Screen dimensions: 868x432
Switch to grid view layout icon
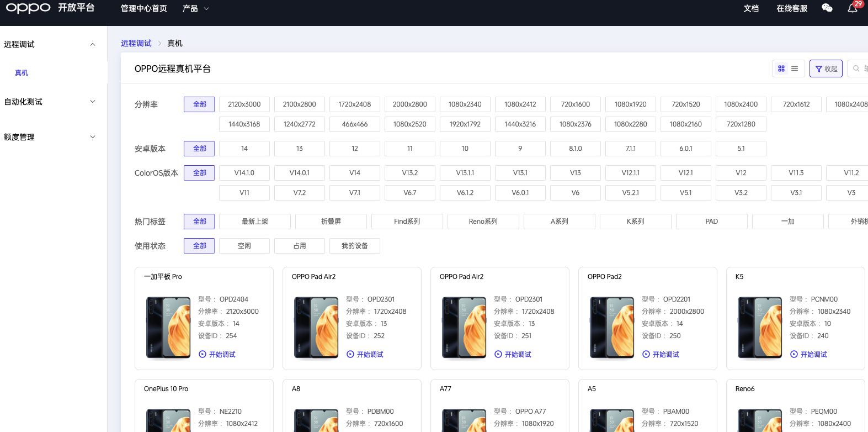pyautogui.click(x=781, y=69)
